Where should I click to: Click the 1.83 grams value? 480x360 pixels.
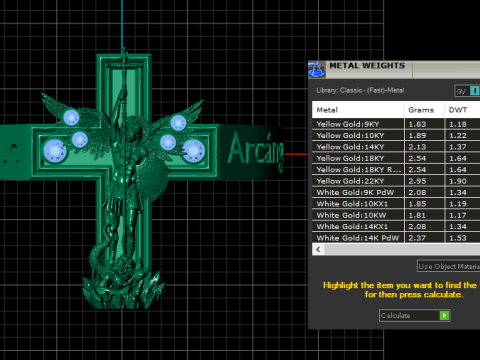point(417,124)
